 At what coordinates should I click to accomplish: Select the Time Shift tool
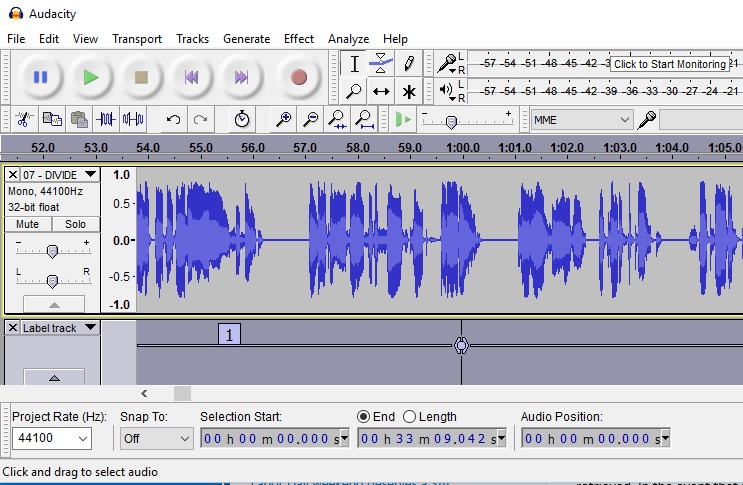pos(381,91)
